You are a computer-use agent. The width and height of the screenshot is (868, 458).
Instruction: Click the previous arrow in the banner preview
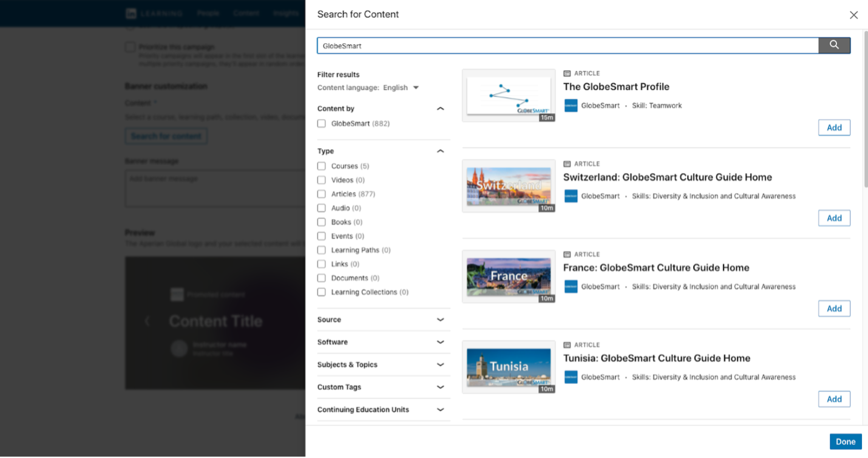tap(147, 321)
